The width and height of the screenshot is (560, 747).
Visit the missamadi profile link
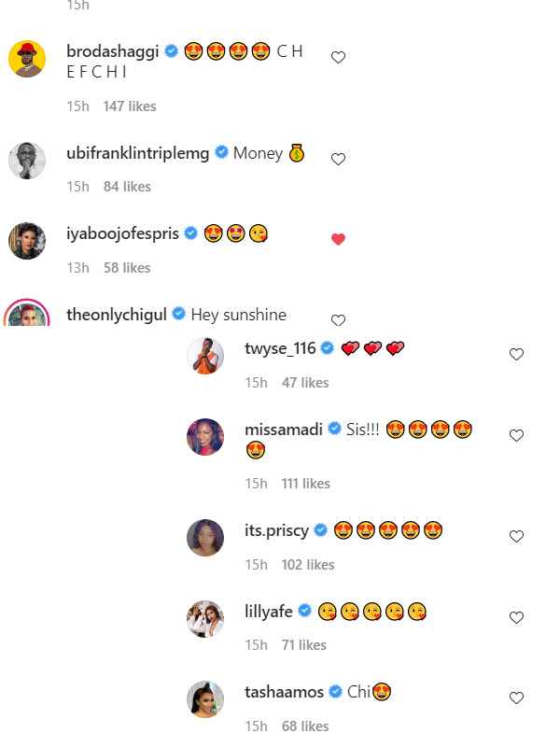284,430
